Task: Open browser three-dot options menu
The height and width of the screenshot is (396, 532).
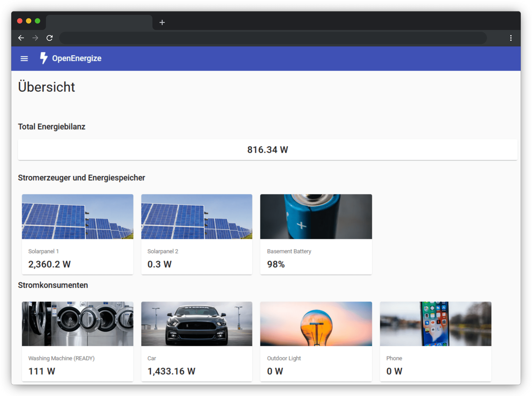Action: [511, 38]
